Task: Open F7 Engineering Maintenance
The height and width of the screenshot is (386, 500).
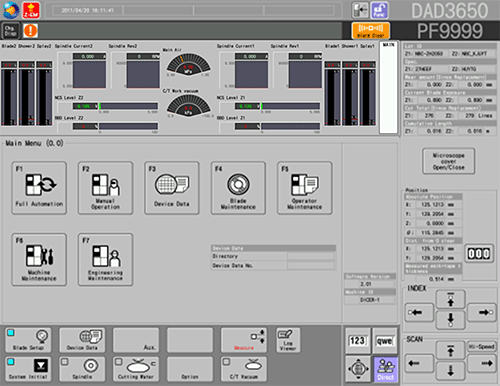Action: [x=105, y=260]
